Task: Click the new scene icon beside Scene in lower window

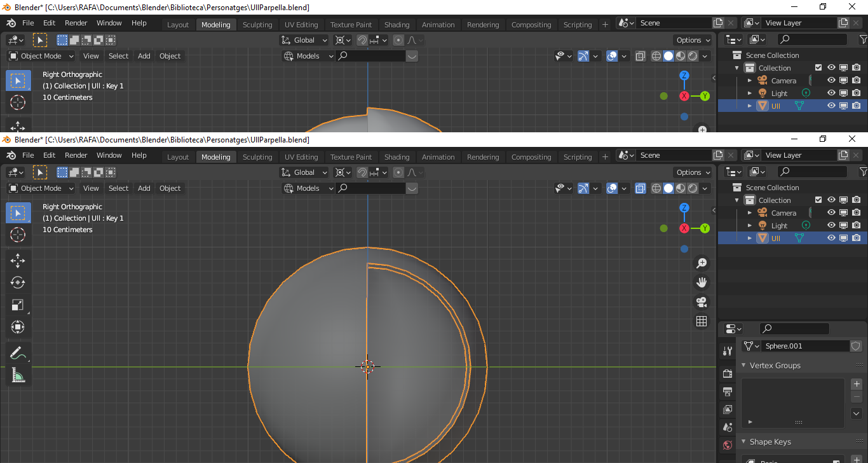Action: (718, 155)
